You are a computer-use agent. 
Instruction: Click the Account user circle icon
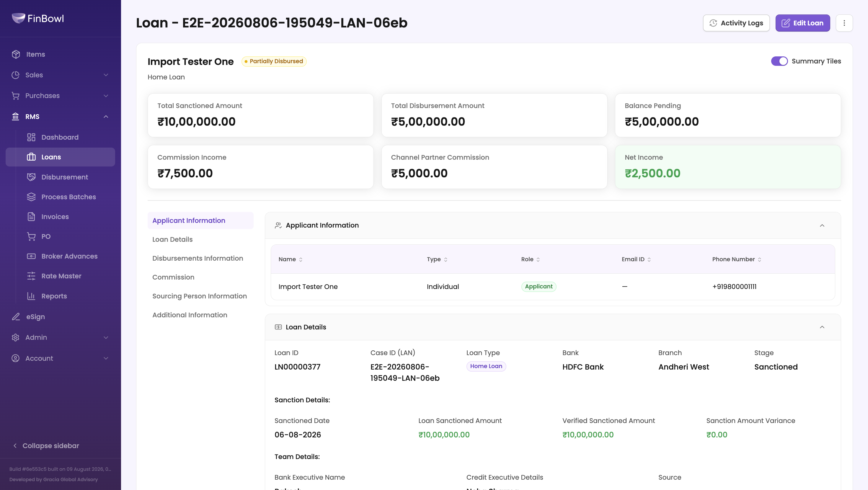point(15,358)
